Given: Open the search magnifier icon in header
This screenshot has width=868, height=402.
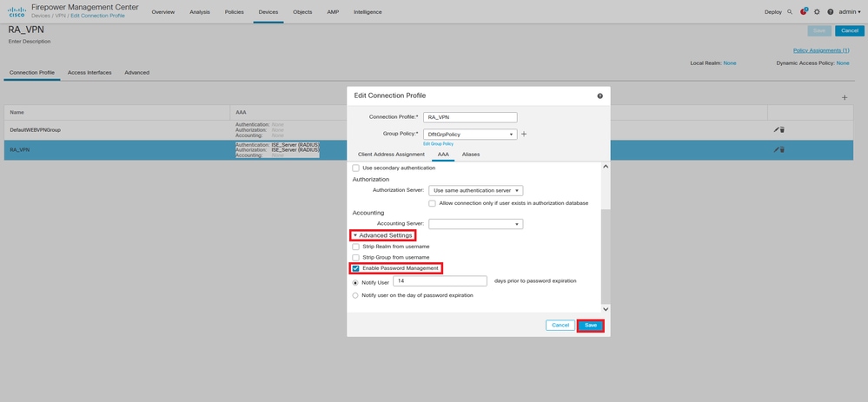Looking at the screenshot, I should click(790, 11).
